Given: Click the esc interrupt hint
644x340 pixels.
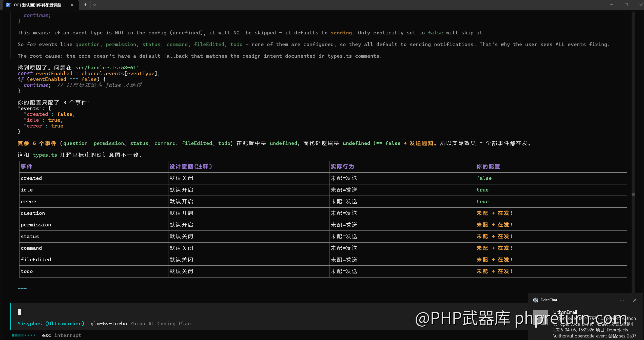Looking at the screenshot, I should (62, 335).
